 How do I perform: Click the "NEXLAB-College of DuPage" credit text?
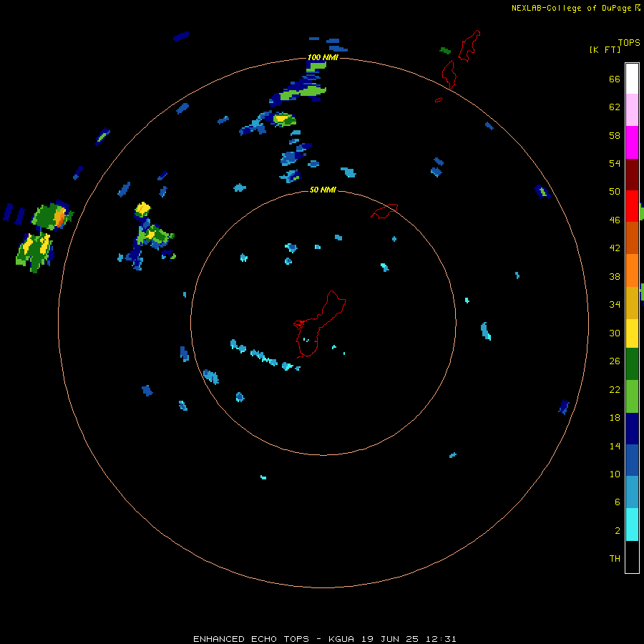click(571, 8)
